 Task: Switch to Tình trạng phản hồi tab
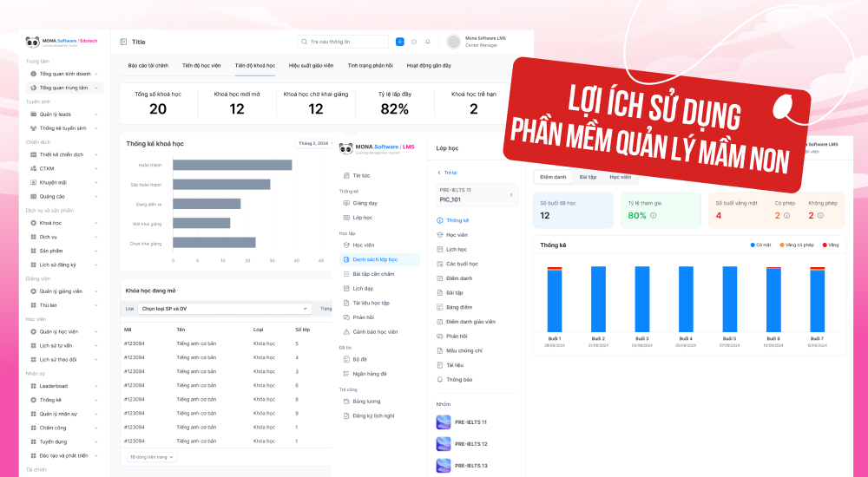(x=371, y=66)
